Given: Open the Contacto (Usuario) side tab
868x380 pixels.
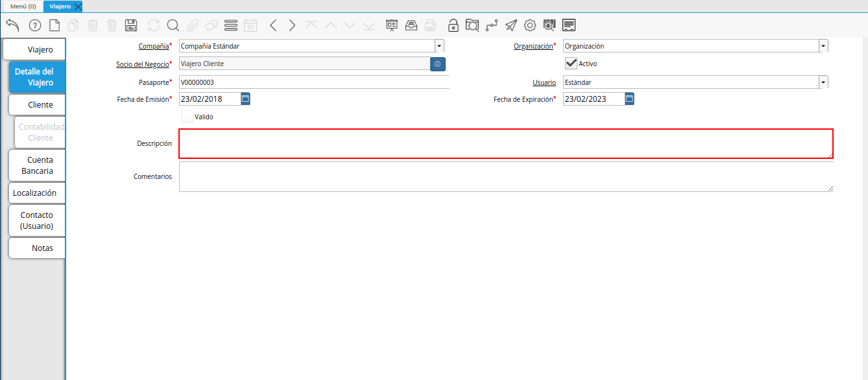Looking at the screenshot, I should (37, 220).
